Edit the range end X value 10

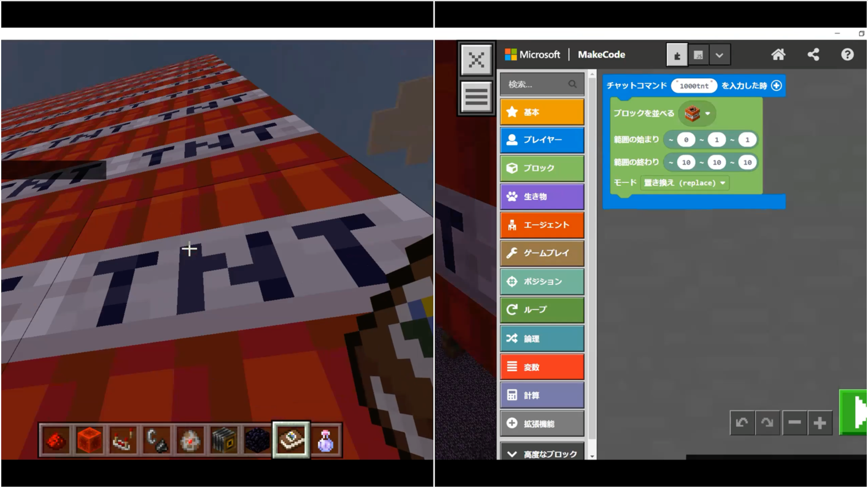[686, 162]
